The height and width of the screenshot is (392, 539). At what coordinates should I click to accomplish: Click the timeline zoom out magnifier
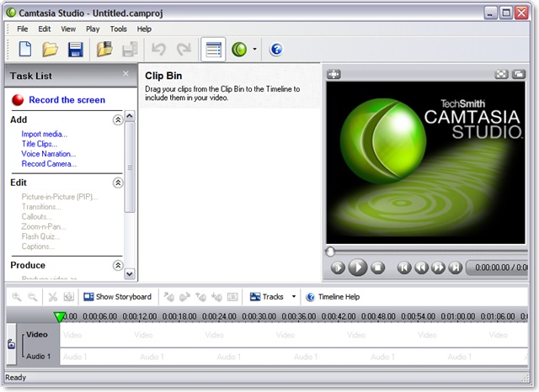(32, 297)
